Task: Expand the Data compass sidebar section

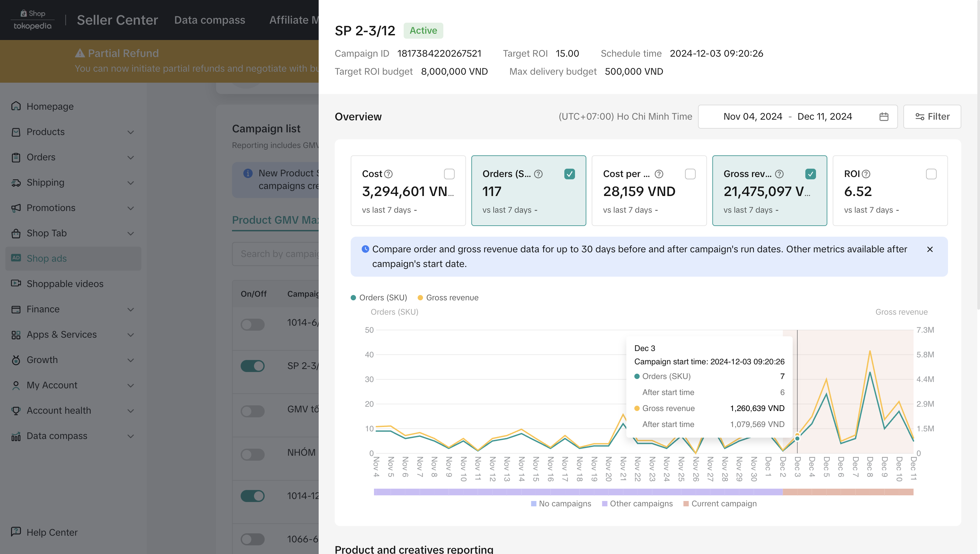Action: [x=130, y=436]
